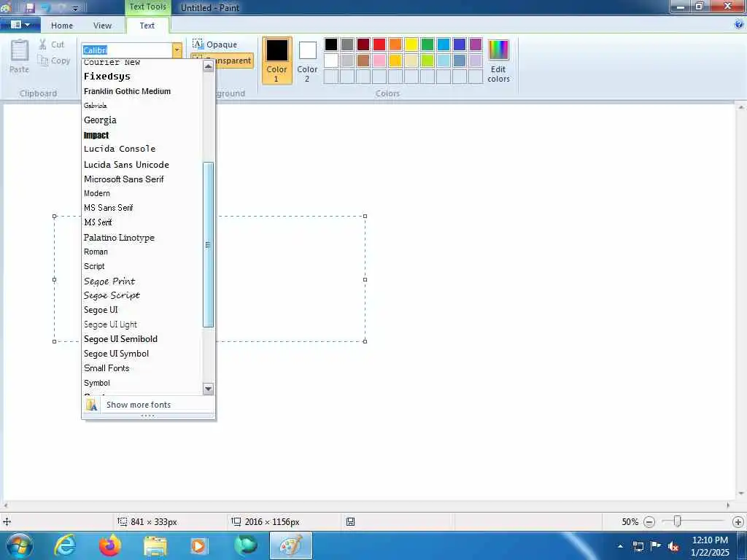Click the Text Tools contextual tab header
Screen dimensions: 747x560
[x=147, y=7]
